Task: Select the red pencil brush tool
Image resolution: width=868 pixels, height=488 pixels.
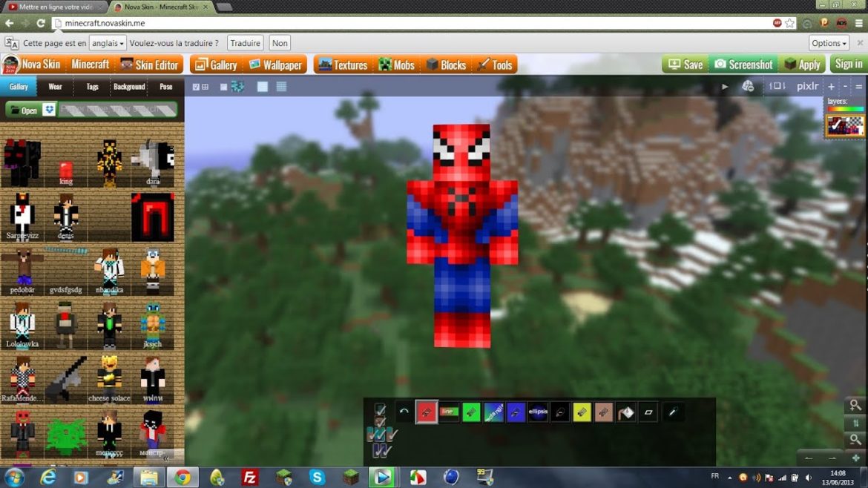Action: 426,412
